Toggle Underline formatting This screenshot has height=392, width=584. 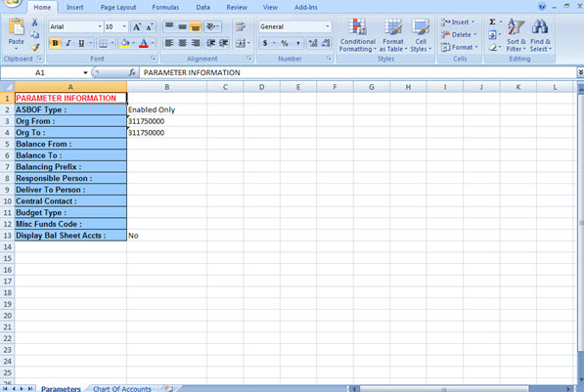point(81,43)
